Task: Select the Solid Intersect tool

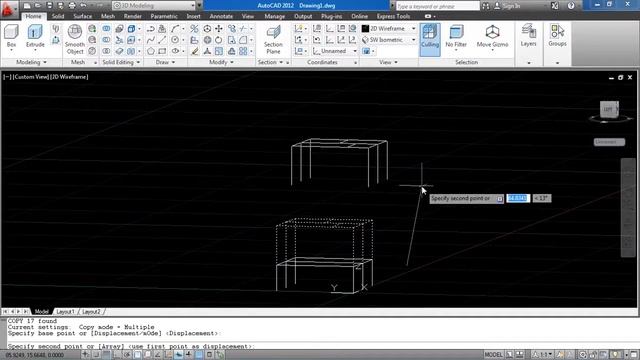Action: tap(106, 51)
